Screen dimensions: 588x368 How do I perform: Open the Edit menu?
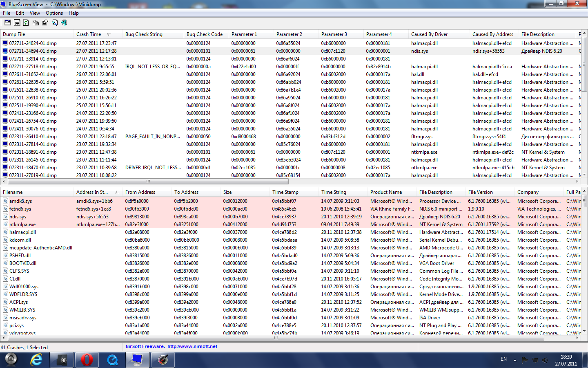coord(20,13)
